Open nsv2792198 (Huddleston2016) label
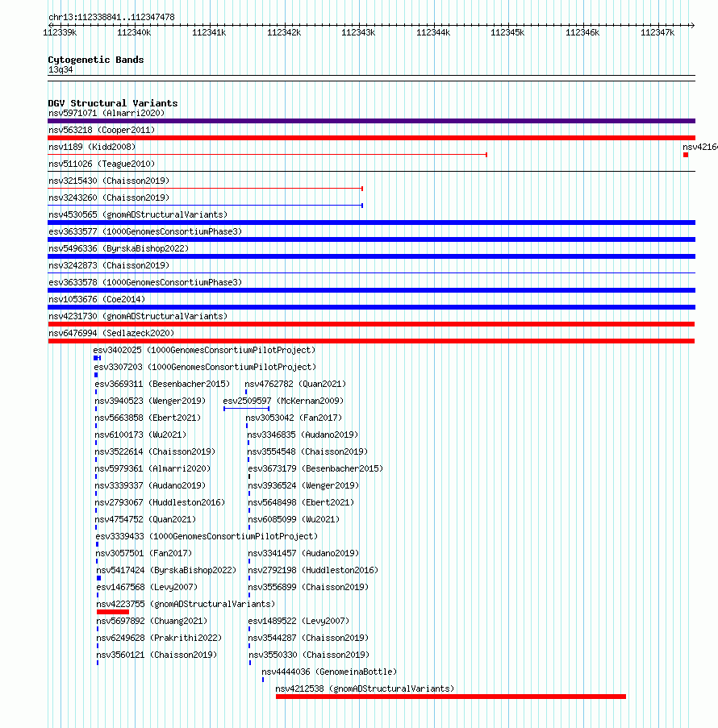This screenshot has height=728, width=718. click(x=314, y=571)
